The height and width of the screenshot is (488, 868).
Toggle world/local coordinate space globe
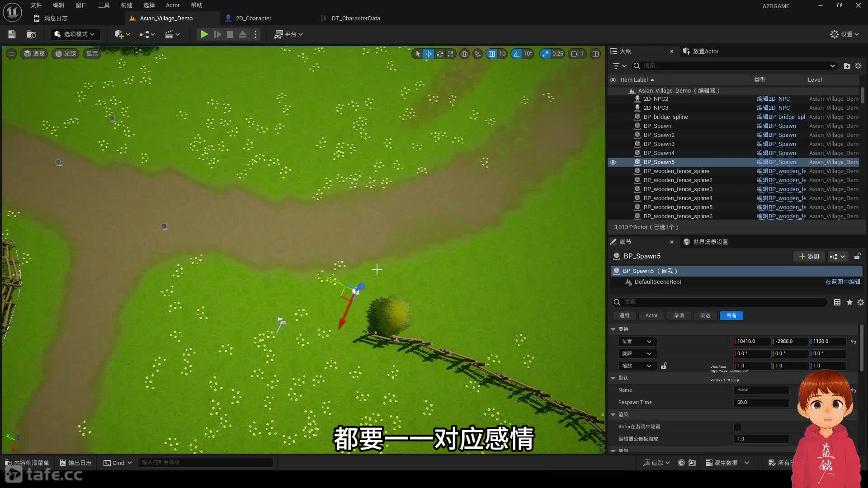tap(464, 54)
